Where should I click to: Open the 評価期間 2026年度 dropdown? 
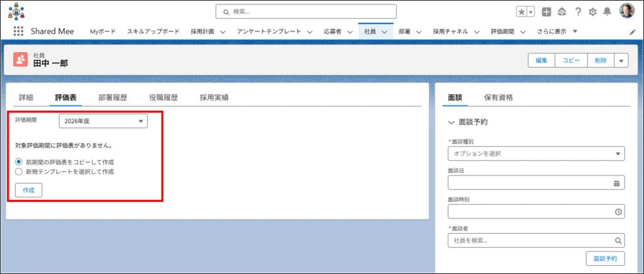click(103, 121)
